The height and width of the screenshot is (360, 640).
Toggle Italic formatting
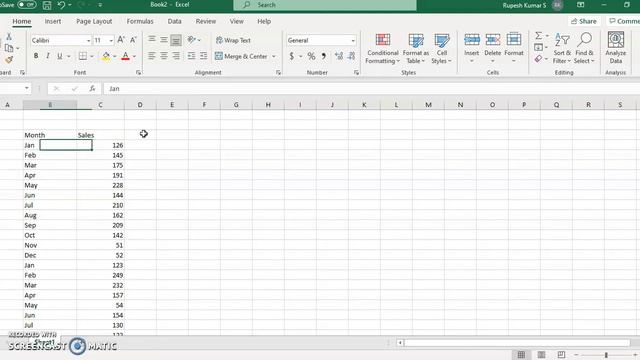48,56
